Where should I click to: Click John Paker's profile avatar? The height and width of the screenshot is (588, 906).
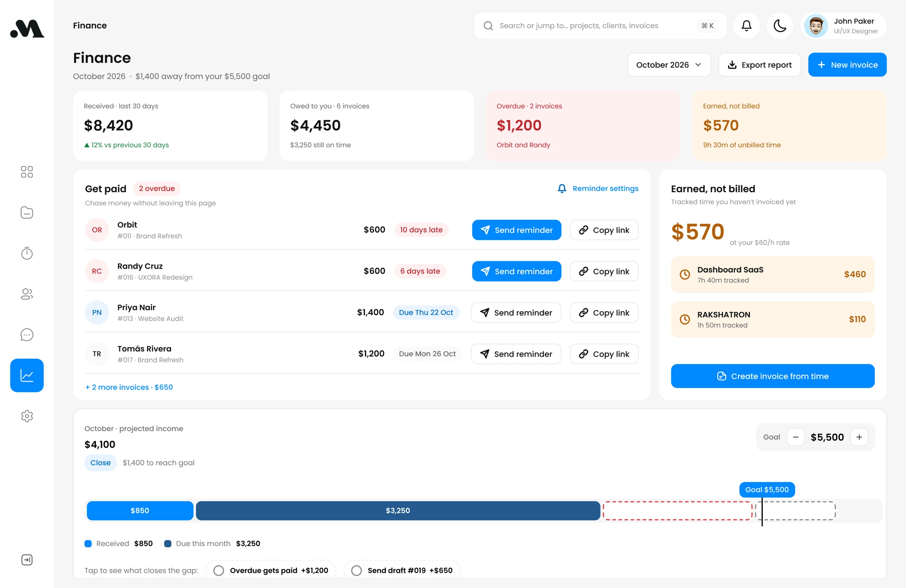point(816,26)
